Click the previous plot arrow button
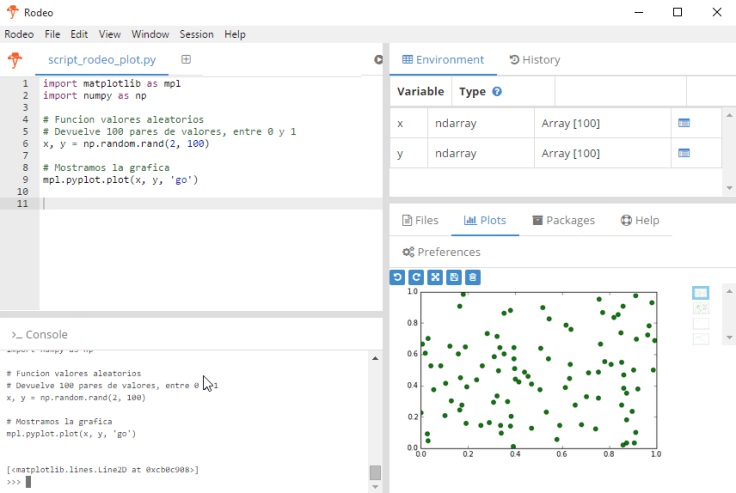 click(397, 277)
